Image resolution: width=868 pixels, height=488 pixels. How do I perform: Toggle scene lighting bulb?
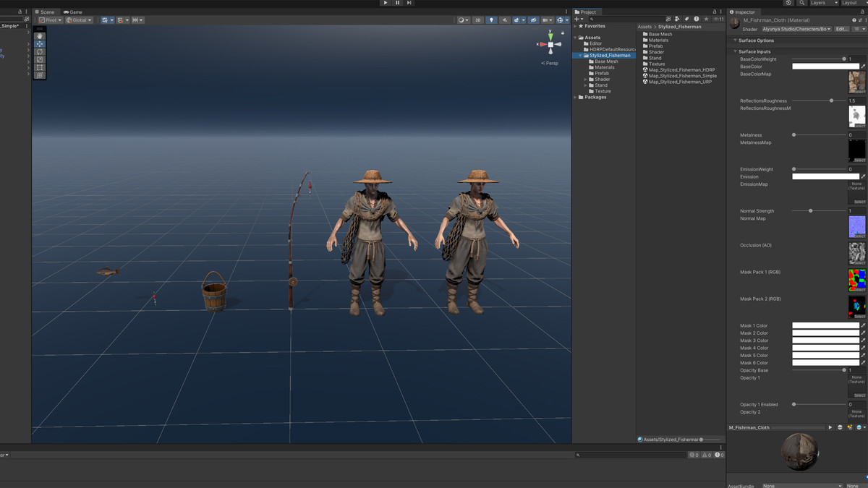[491, 20]
